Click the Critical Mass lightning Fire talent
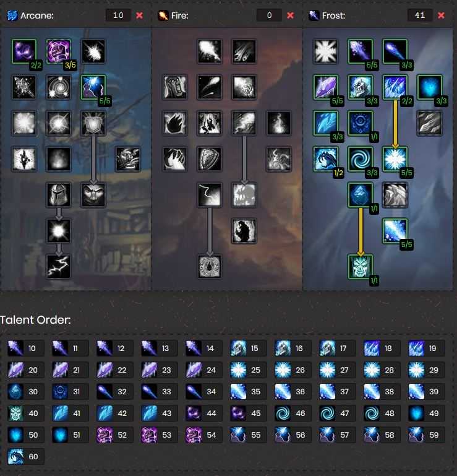 [209, 194]
